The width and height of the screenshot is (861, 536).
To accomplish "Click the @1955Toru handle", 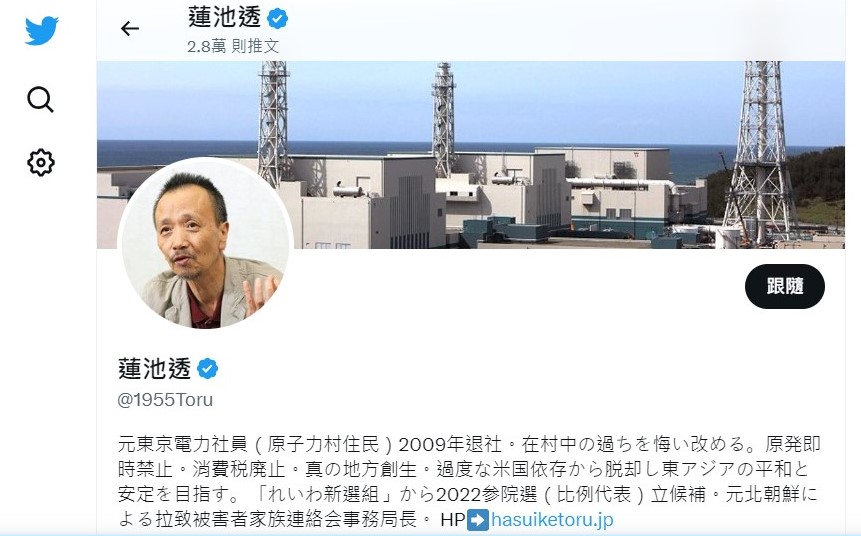I will coord(165,399).
